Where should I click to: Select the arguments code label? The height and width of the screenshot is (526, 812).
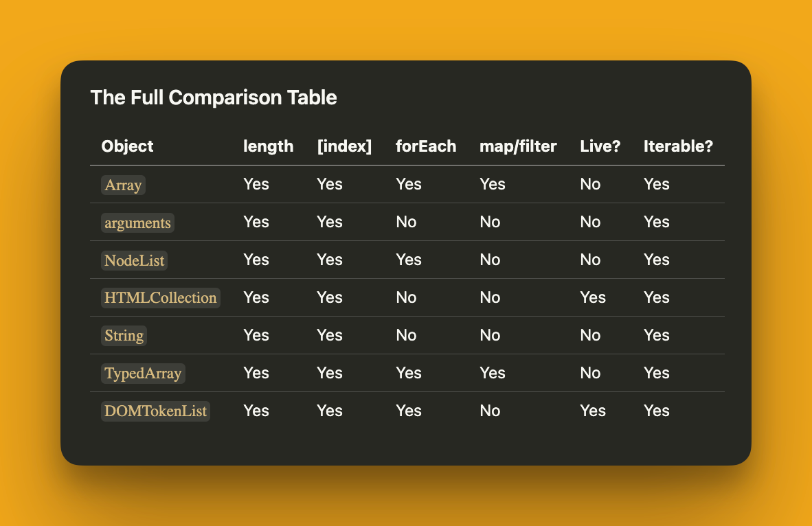click(137, 222)
